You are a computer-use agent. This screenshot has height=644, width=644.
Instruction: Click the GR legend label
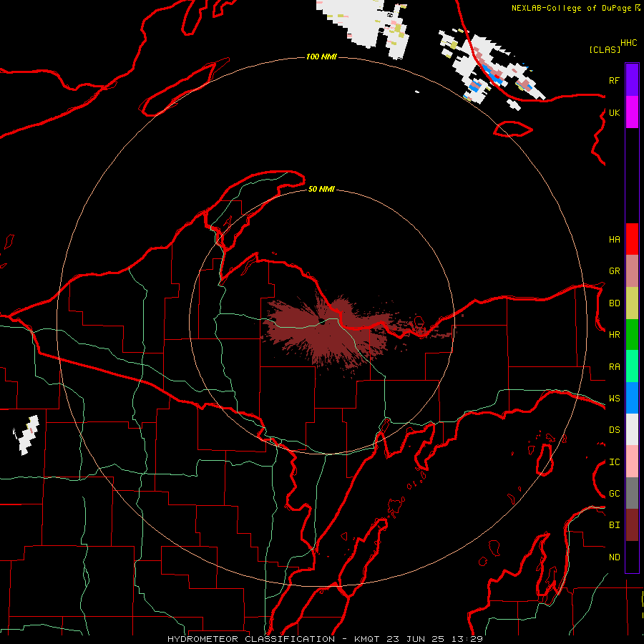click(614, 271)
